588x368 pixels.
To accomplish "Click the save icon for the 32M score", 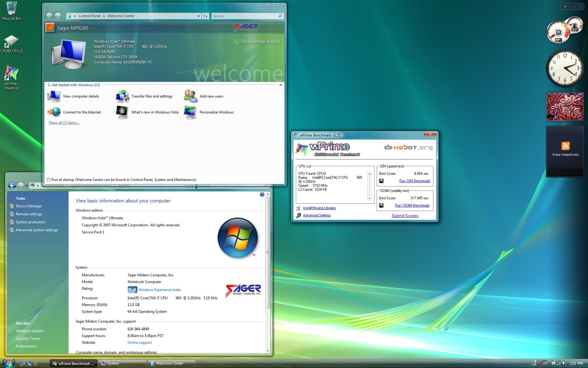I will (x=381, y=181).
